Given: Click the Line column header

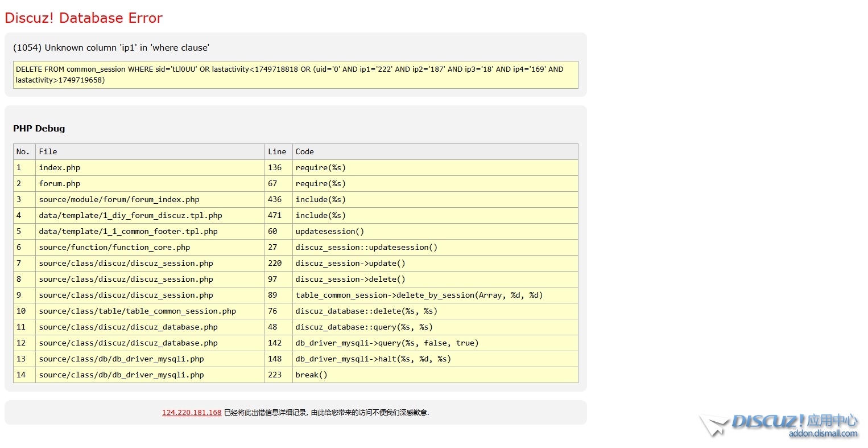Looking at the screenshot, I should [277, 152].
